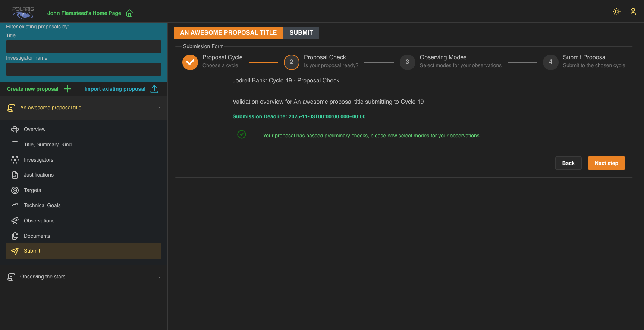Click the Polaris logo
Screen dimensions: 644x330
(23, 12)
